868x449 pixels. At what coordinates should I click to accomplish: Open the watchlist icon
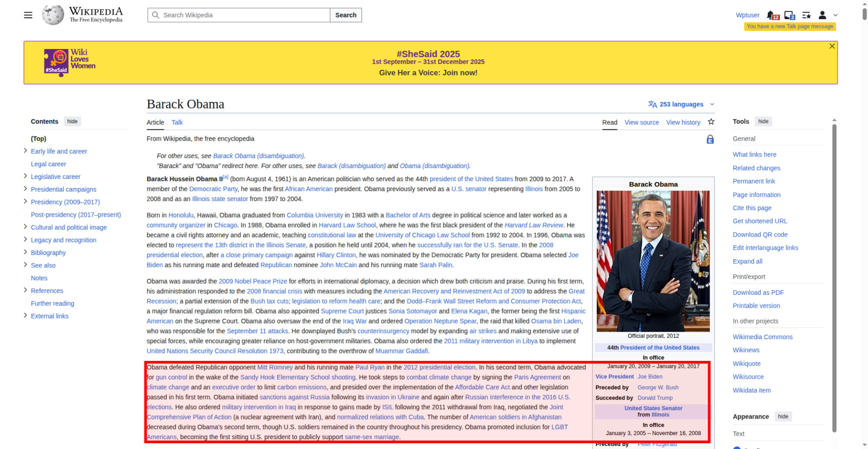806,15
